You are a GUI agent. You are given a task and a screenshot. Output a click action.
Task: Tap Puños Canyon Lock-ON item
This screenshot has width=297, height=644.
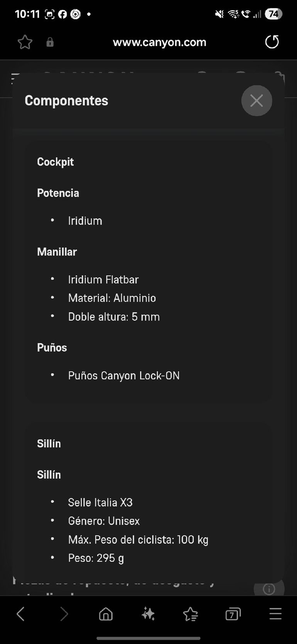click(123, 375)
